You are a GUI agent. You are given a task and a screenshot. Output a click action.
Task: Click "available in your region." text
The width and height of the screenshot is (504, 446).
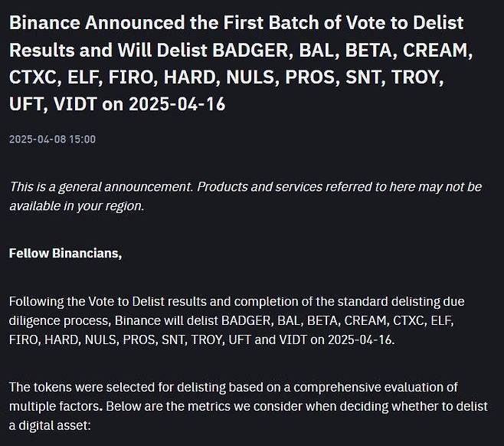(x=77, y=206)
